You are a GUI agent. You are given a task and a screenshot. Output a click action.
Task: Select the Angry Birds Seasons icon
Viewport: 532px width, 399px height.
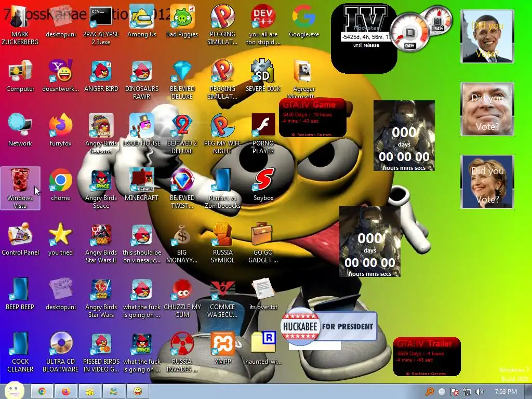(x=101, y=134)
